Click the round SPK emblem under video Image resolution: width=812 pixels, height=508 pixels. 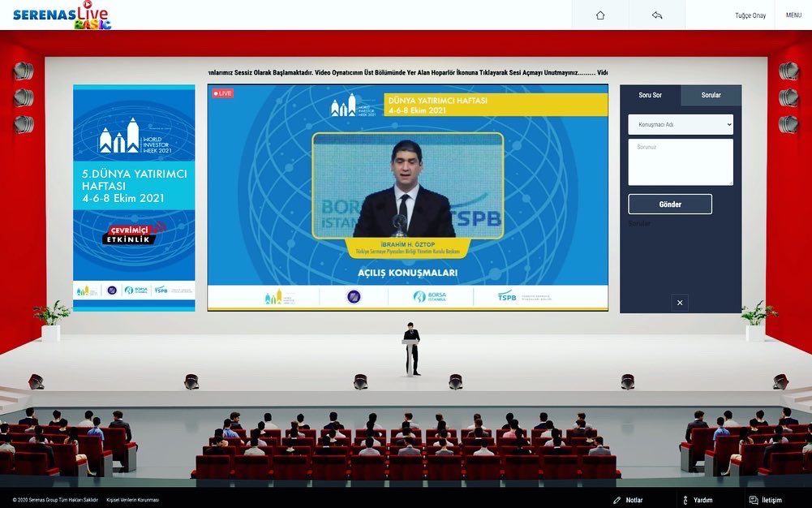pos(353,297)
